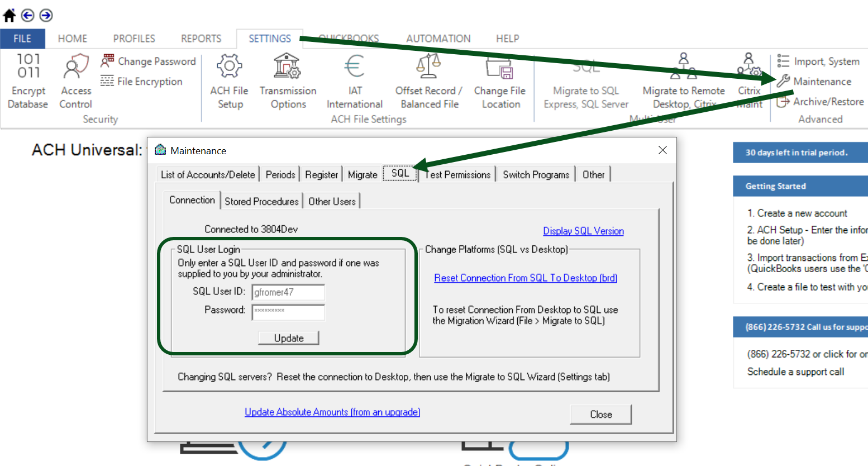The height and width of the screenshot is (466, 868).
Task: Click into SQL User ID field
Action: click(x=288, y=292)
